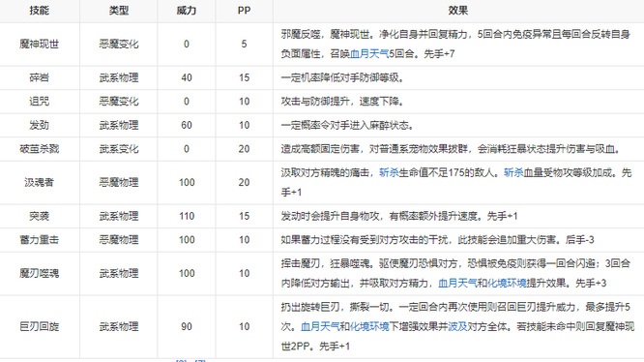
Task: Click 恶魔变化 type in 诅咒 row
Action: 119,102
